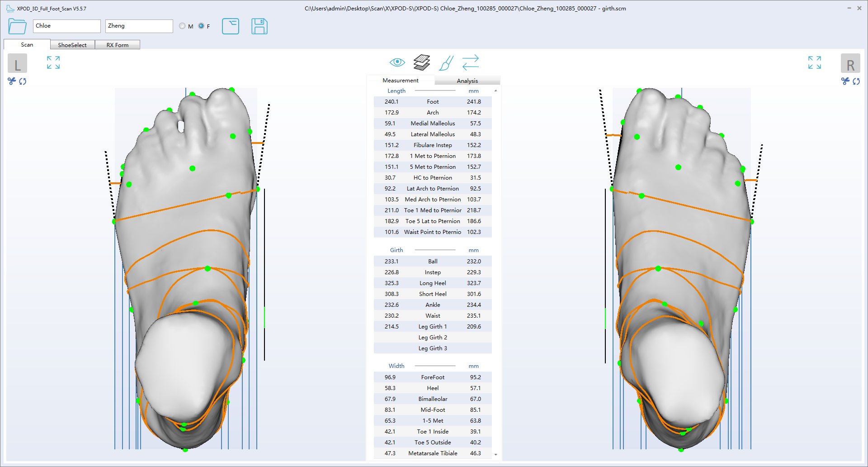The width and height of the screenshot is (868, 467).
Task: Click the layers stack icon
Action: click(x=421, y=62)
